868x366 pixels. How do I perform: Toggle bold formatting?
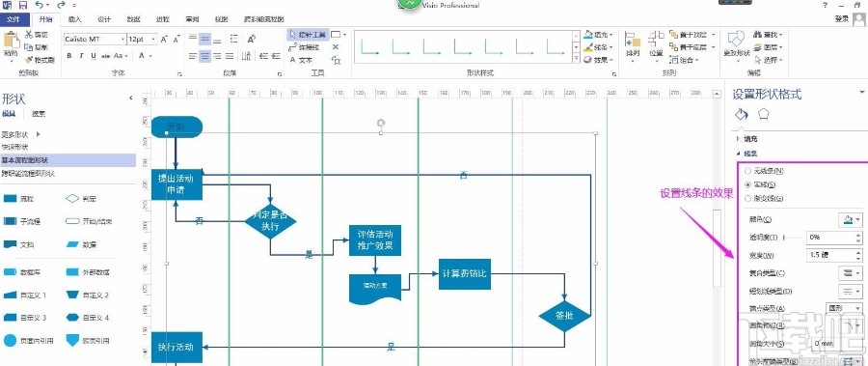click(69, 55)
